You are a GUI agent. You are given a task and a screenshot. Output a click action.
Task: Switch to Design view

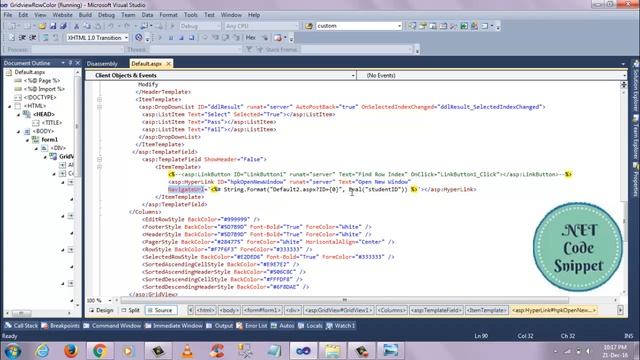click(101, 310)
